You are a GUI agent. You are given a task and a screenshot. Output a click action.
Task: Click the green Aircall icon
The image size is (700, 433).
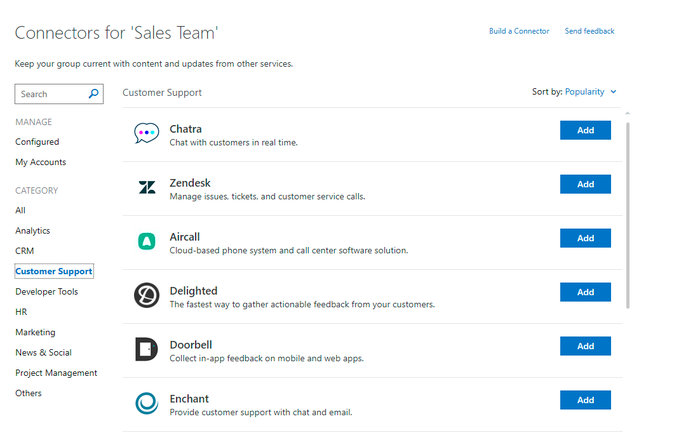pyautogui.click(x=146, y=241)
